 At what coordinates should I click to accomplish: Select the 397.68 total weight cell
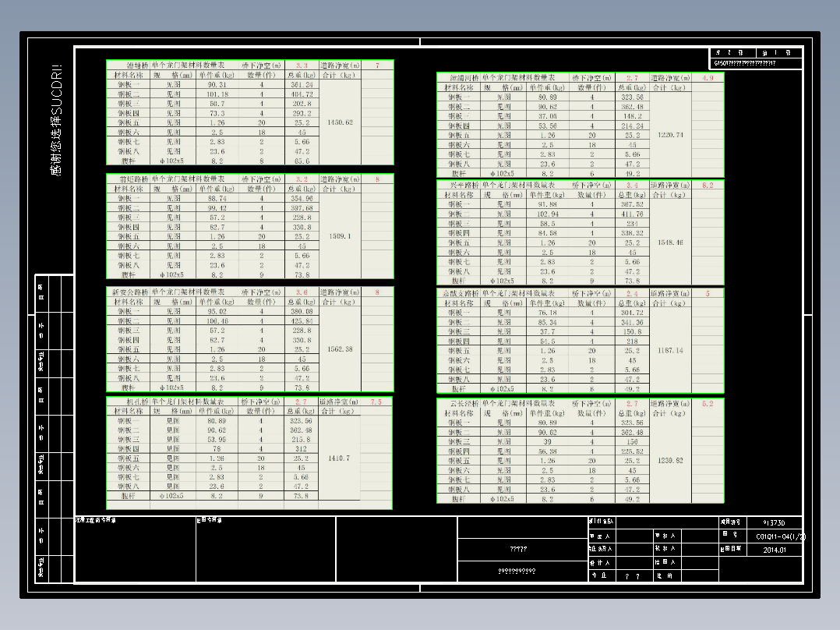pos(302,208)
